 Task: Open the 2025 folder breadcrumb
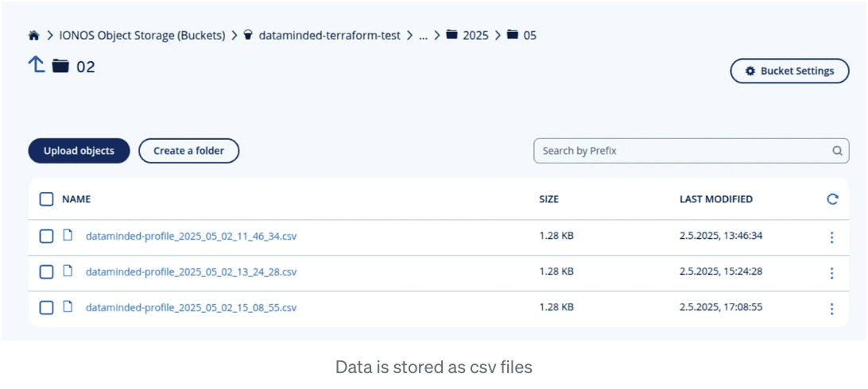pos(475,36)
